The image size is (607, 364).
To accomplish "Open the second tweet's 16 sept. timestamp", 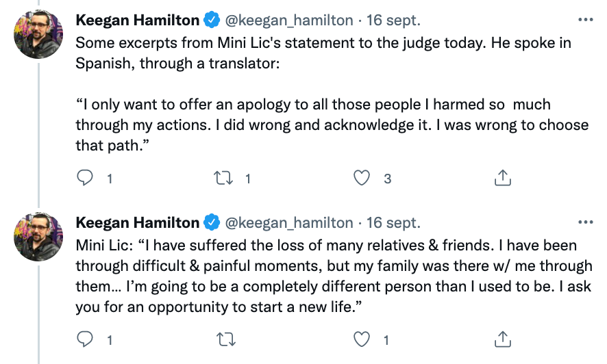I will point(394,223).
